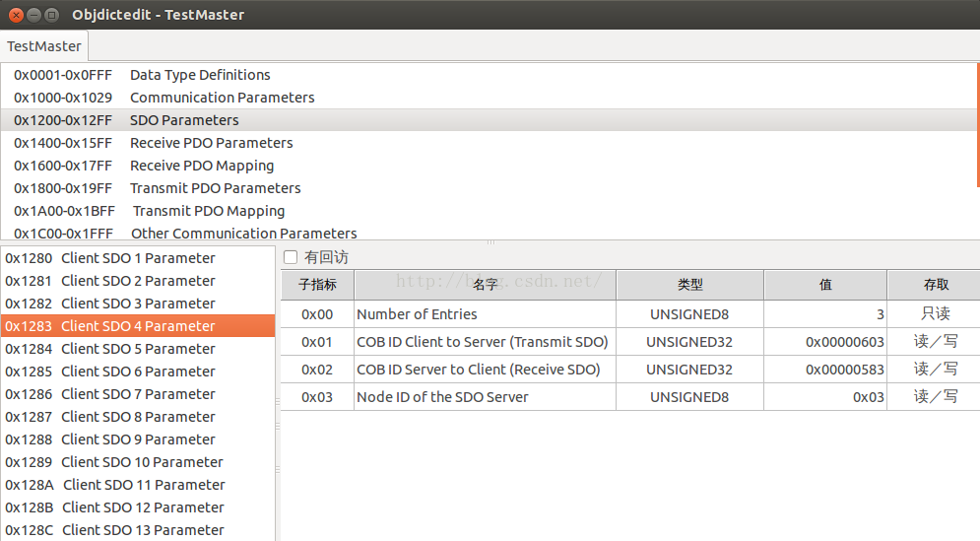Select Receive PDO Mapping row
The height and width of the screenshot is (541, 980).
(489, 166)
